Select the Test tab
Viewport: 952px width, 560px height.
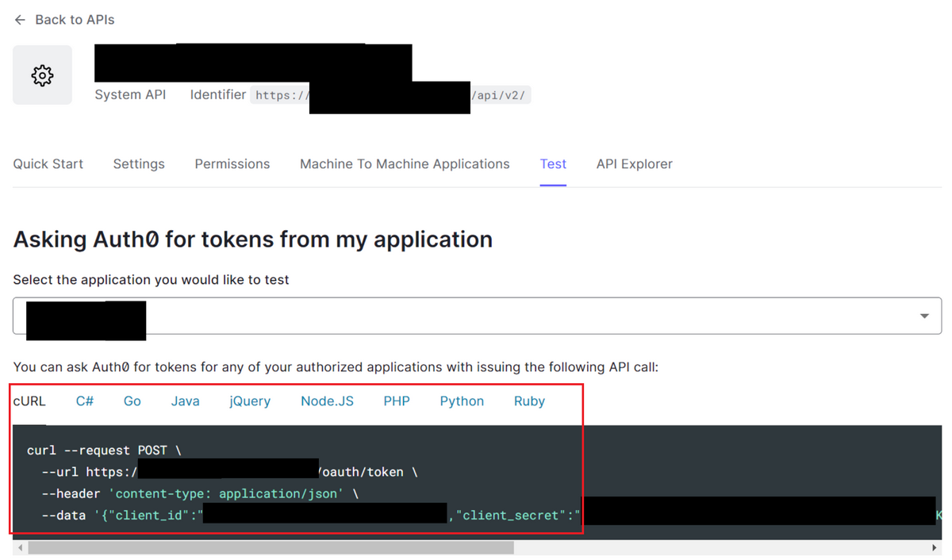tap(553, 164)
